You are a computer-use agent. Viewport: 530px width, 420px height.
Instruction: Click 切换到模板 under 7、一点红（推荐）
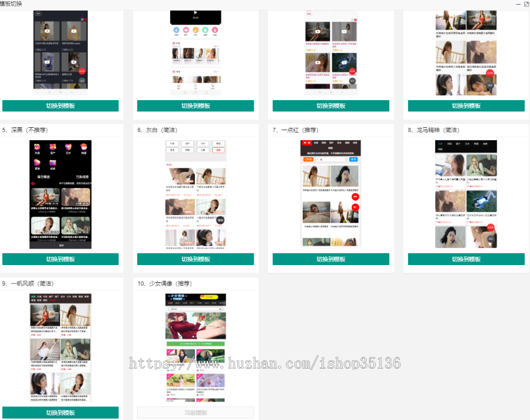coord(331,259)
